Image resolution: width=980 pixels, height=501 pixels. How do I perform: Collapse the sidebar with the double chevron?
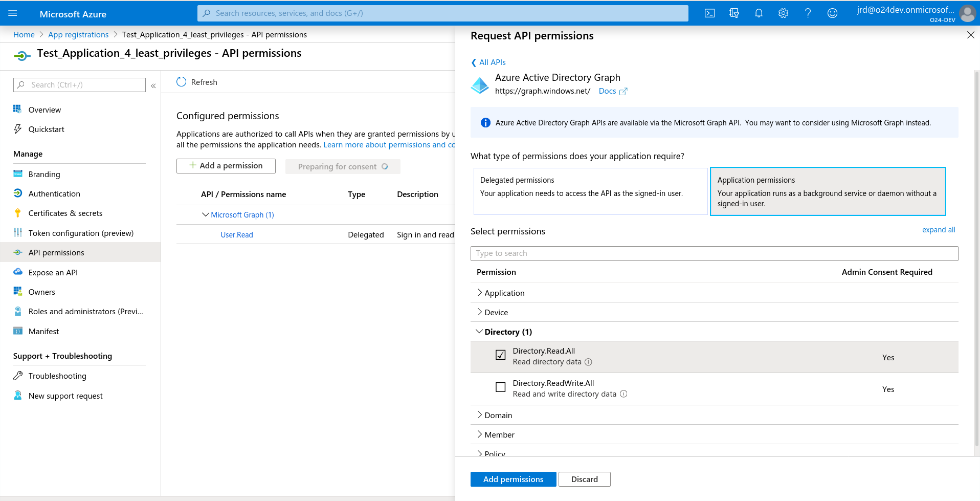153,85
